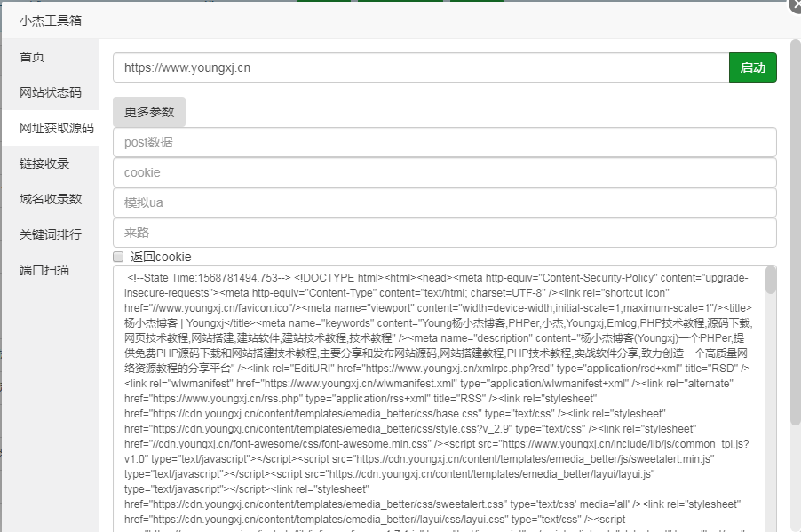The height and width of the screenshot is (532, 801).
Task: Select 关键词排行 sidebar item
Action: click(x=50, y=234)
